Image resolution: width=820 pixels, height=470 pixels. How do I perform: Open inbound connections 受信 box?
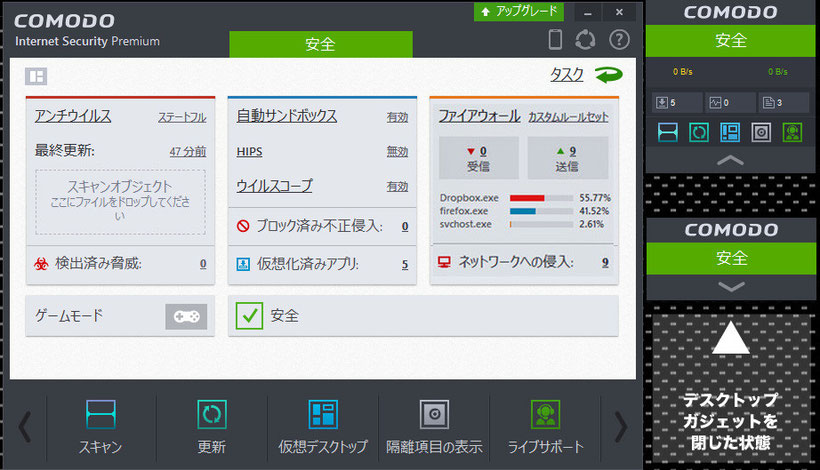(x=479, y=158)
